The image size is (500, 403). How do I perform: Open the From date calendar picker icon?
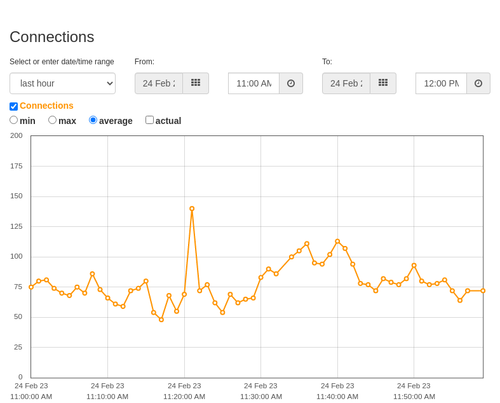coord(196,83)
